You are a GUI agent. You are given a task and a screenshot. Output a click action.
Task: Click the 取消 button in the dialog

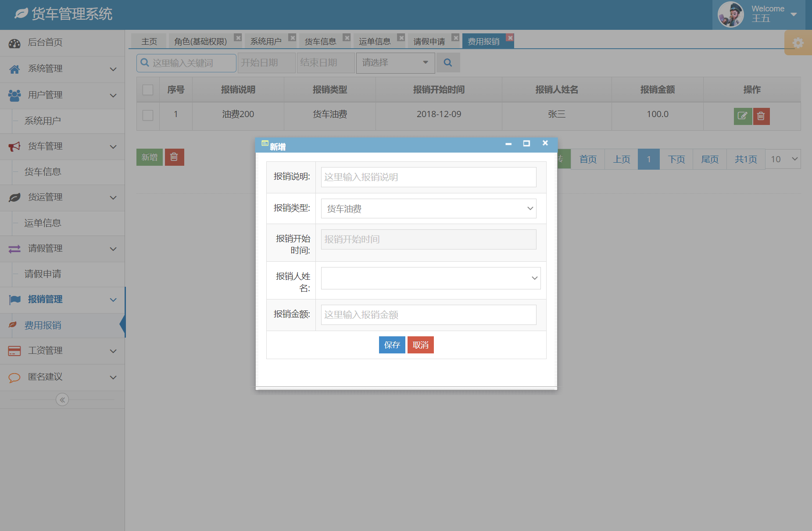[420, 345]
